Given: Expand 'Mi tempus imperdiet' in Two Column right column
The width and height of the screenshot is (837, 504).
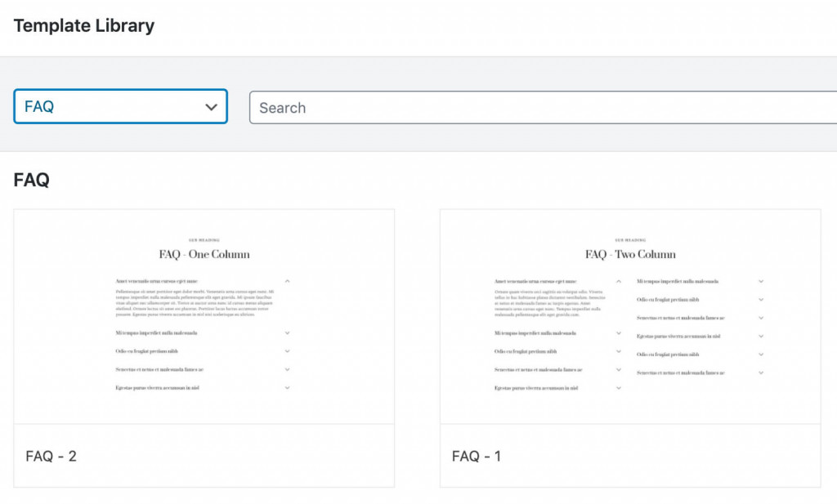Looking at the screenshot, I should click(x=761, y=280).
